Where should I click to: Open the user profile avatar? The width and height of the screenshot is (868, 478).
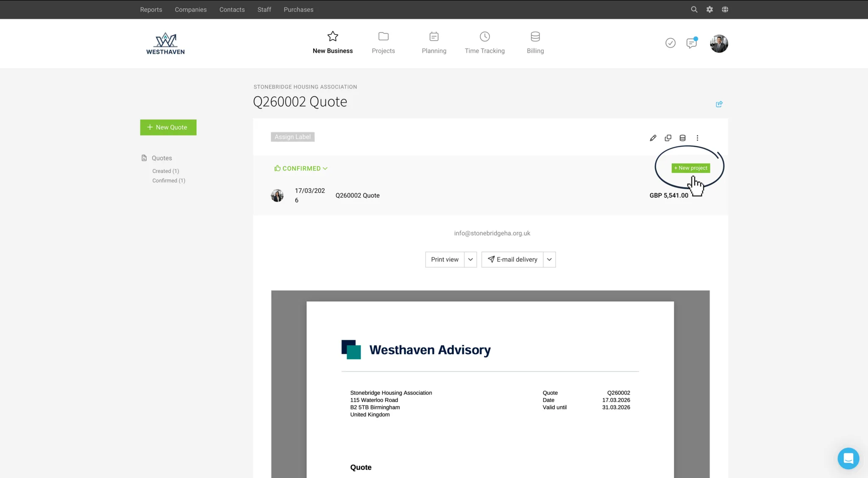pos(719,43)
